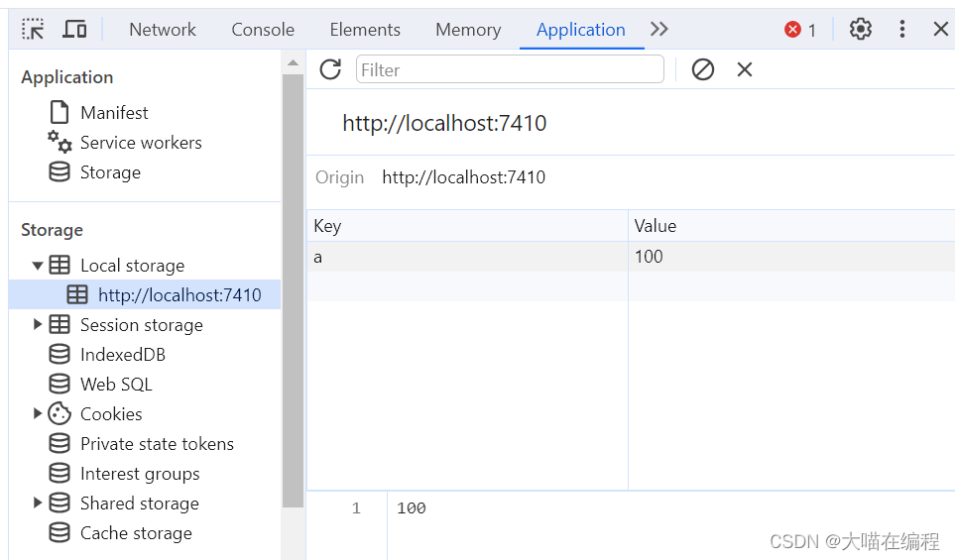The height and width of the screenshot is (560, 955).
Task: Show more tabs with double chevron
Action: tap(658, 29)
